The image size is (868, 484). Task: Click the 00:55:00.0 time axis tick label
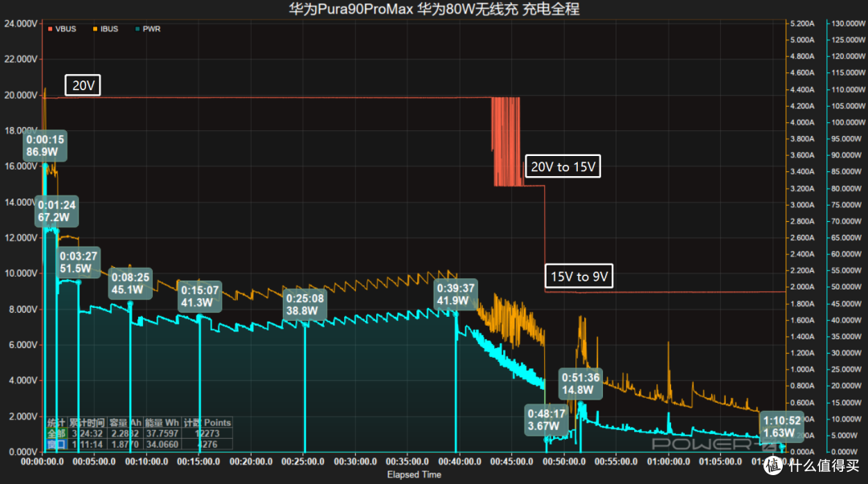616,461
